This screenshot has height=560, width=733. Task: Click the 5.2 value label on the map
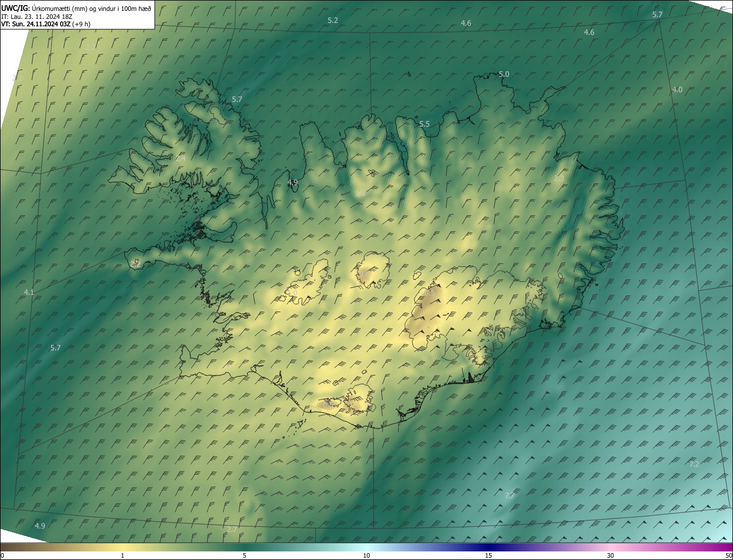coord(333,20)
